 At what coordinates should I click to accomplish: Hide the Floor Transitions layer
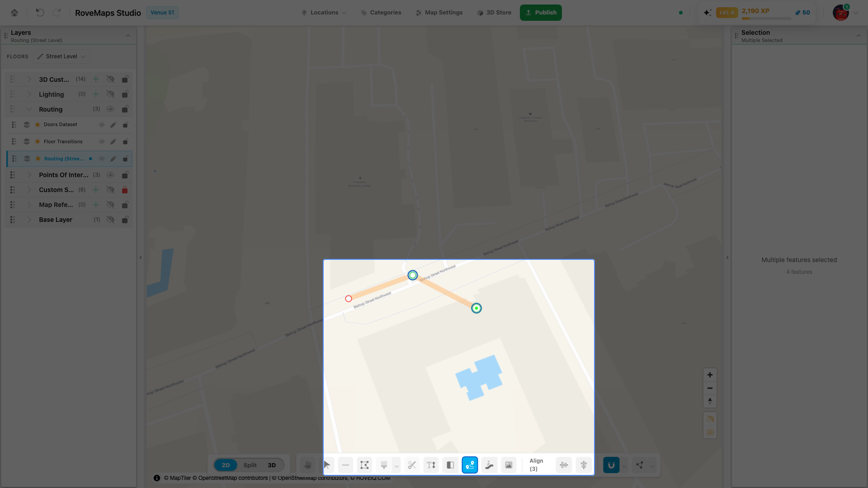(x=102, y=142)
